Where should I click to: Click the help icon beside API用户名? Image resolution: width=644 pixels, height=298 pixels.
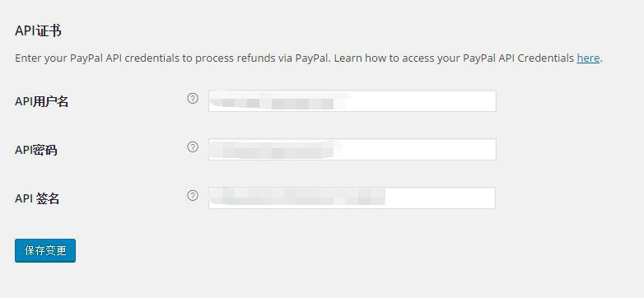pos(193,99)
